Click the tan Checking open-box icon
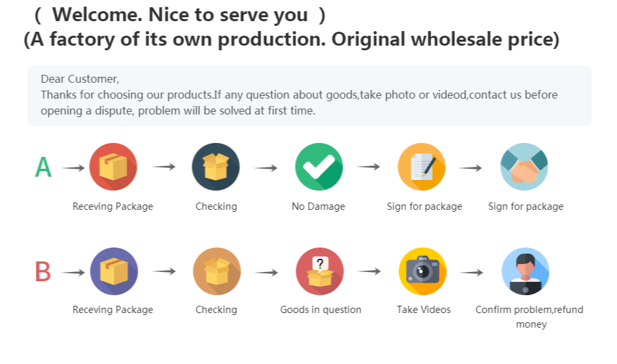 [216, 271]
